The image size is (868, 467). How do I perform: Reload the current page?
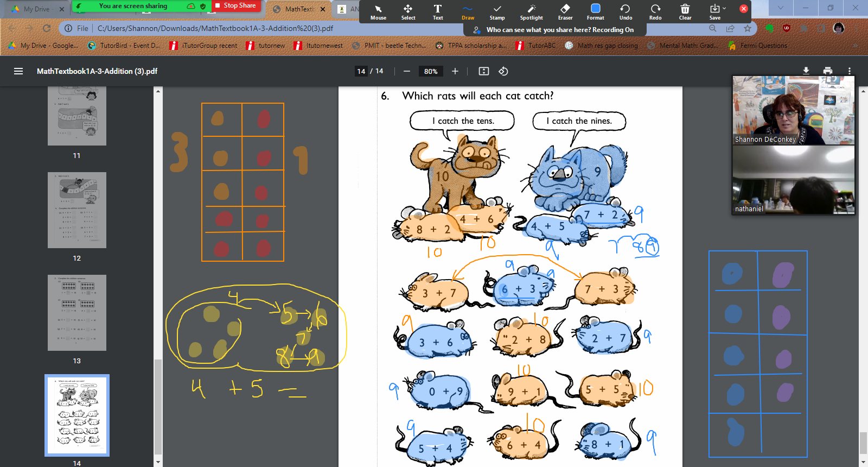click(x=47, y=28)
